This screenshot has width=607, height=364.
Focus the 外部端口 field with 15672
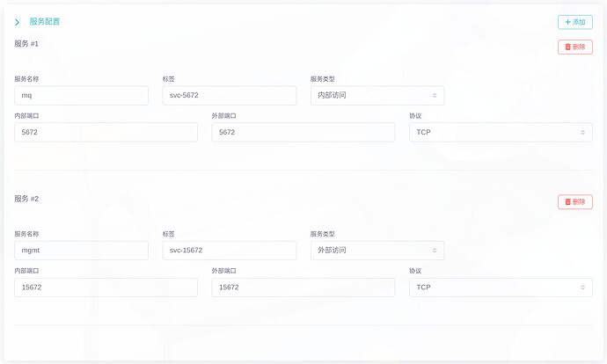[303, 288]
